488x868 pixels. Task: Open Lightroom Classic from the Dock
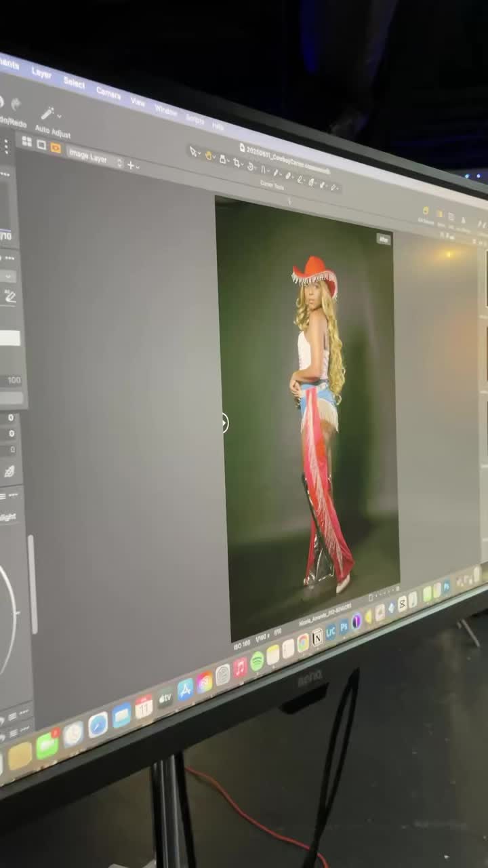[x=331, y=633]
